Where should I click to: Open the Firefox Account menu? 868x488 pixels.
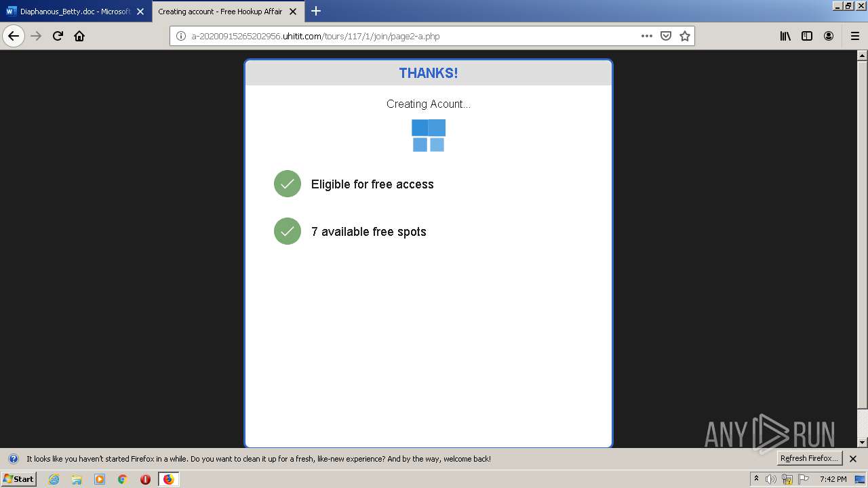tap(829, 36)
